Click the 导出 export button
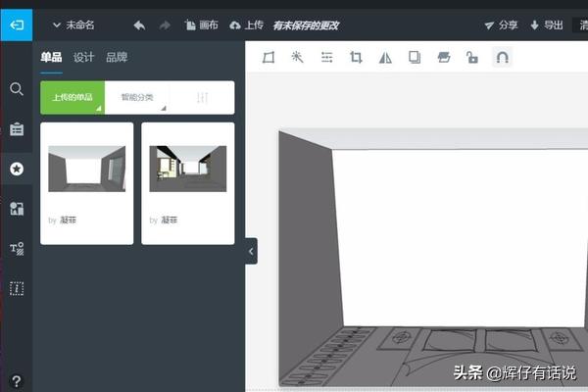 click(547, 24)
